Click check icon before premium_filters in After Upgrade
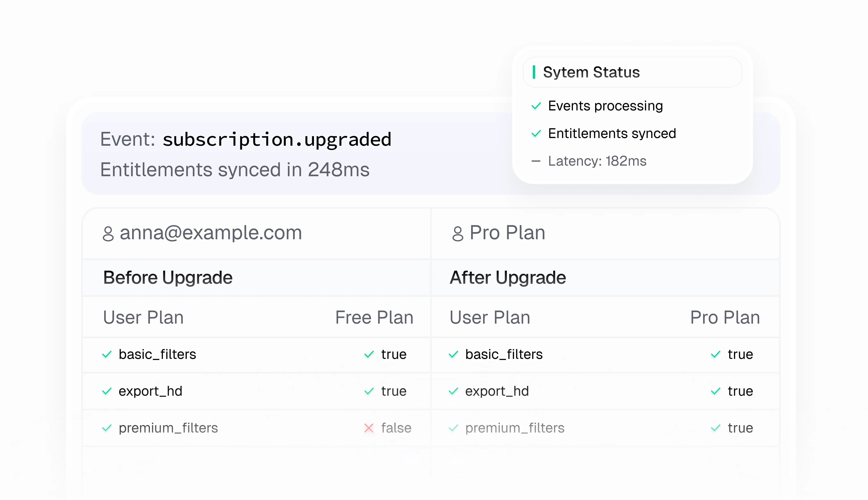Image resolution: width=868 pixels, height=500 pixels. tap(453, 428)
